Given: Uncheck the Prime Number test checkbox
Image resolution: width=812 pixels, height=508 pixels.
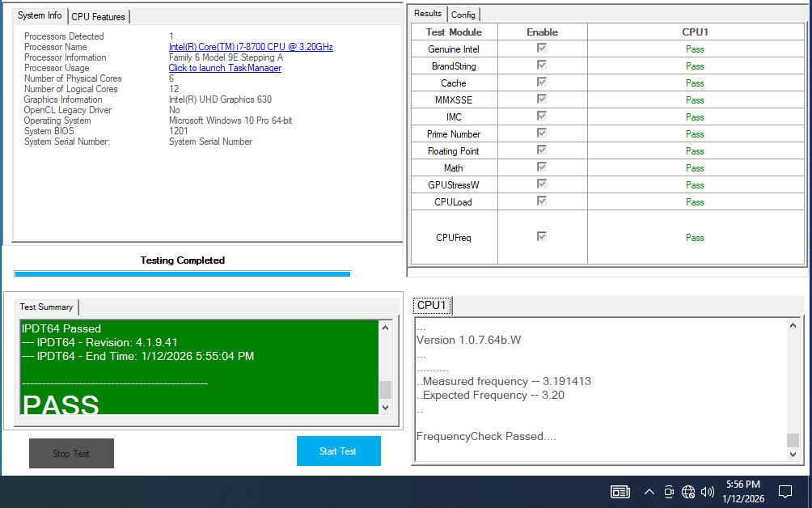Looking at the screenshot, I should coord(542,133).
